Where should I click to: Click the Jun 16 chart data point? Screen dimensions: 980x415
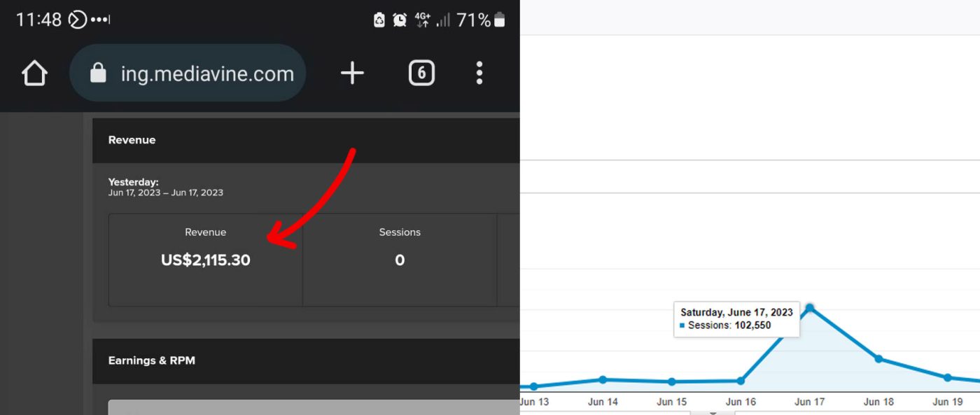point(741,381)
